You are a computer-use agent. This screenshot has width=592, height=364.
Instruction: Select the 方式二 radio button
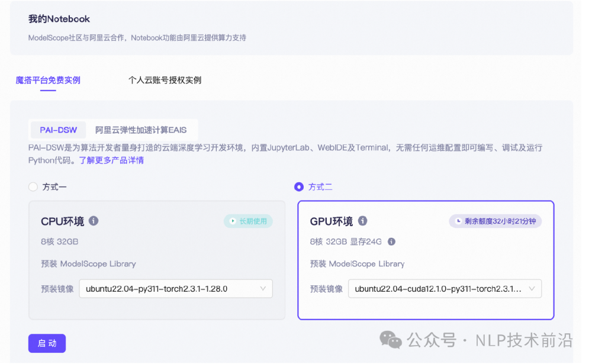pos(300,187)
